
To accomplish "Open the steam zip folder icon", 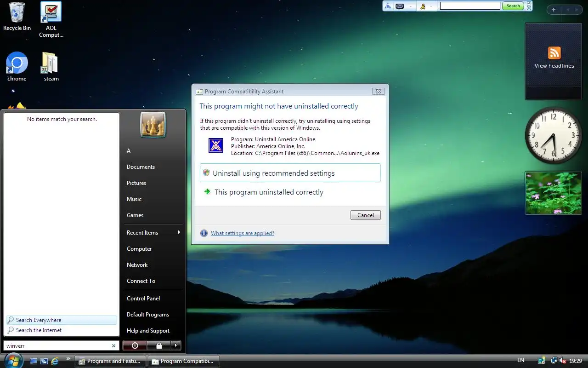I will 51,67.
